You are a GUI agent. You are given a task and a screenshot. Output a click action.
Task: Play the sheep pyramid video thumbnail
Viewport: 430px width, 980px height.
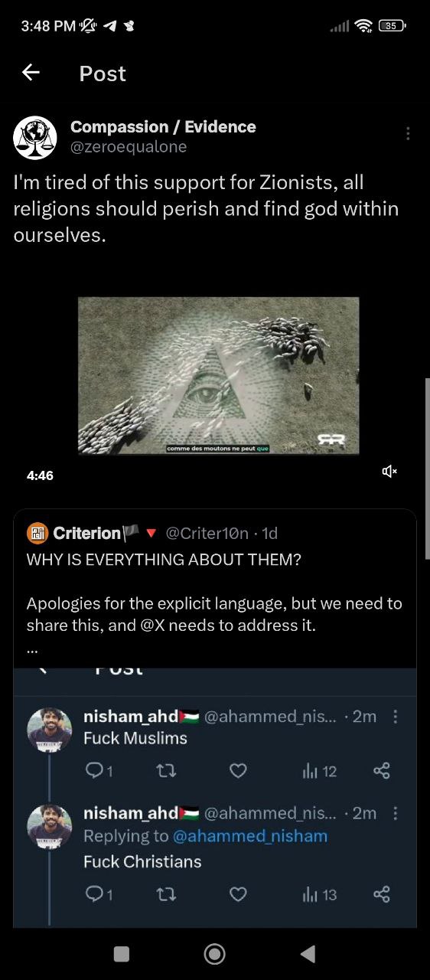pos(219,375)
